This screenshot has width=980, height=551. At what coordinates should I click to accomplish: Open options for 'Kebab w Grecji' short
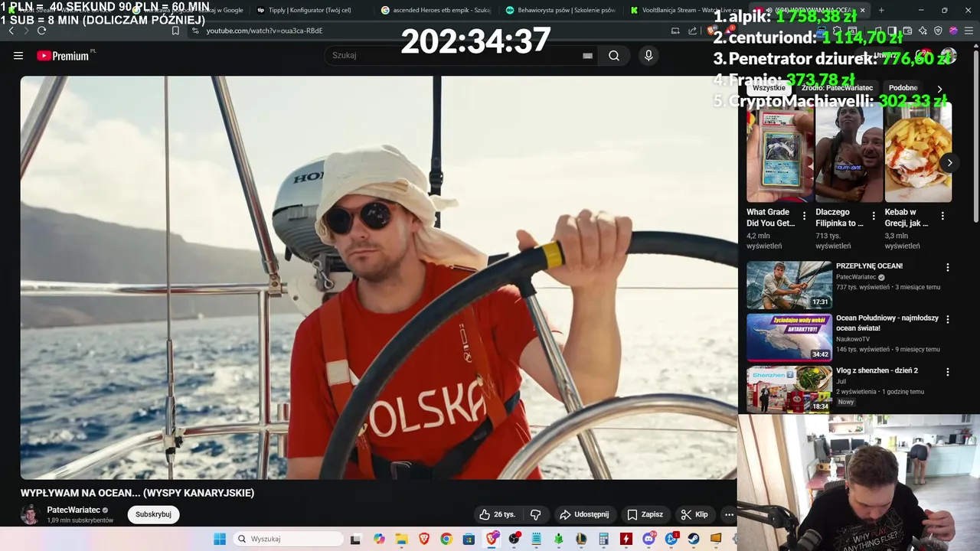tap(942, 217)
